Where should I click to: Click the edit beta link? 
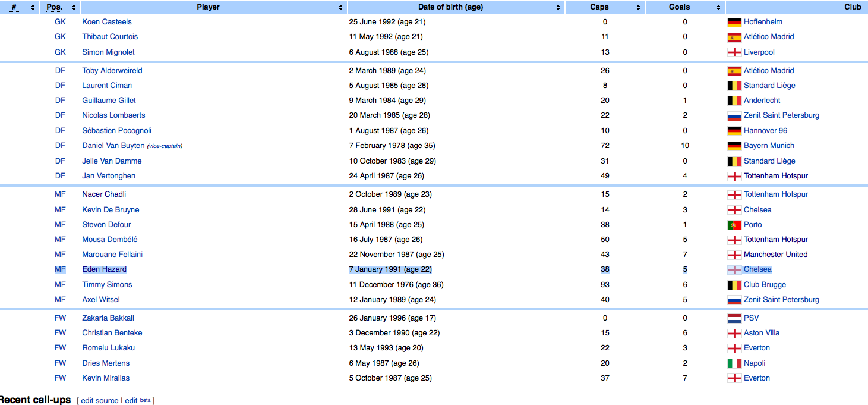click(x=138, y=401)
